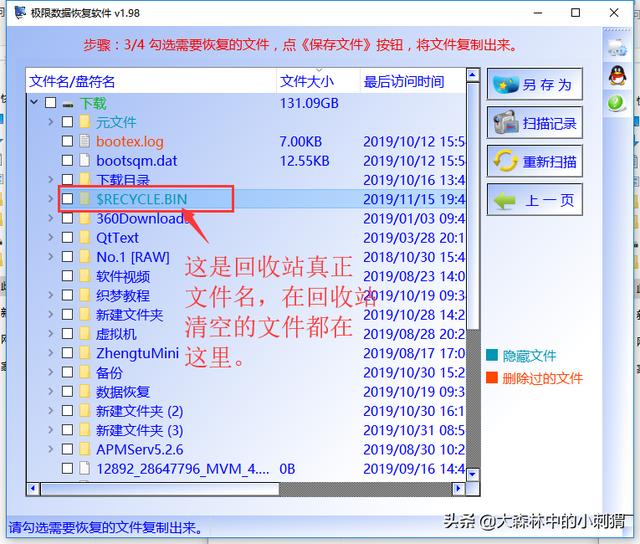Check the APMServ5.2.6 checkbox
The image size is (640, 544).
[x=67, y=449]
